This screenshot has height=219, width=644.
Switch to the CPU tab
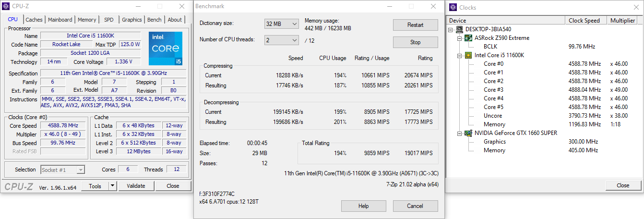[x=13, y=20]
